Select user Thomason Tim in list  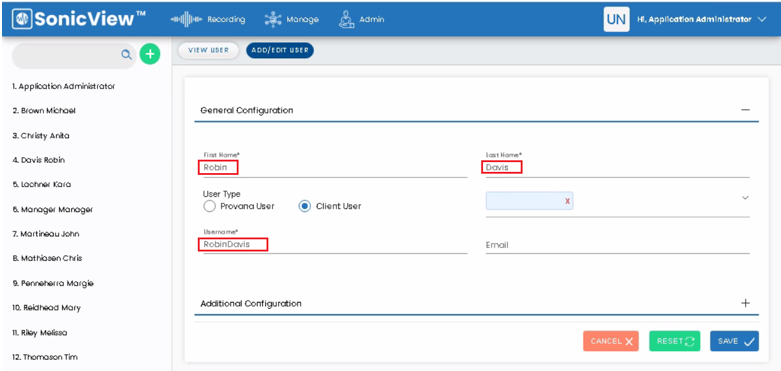(45, 357)
